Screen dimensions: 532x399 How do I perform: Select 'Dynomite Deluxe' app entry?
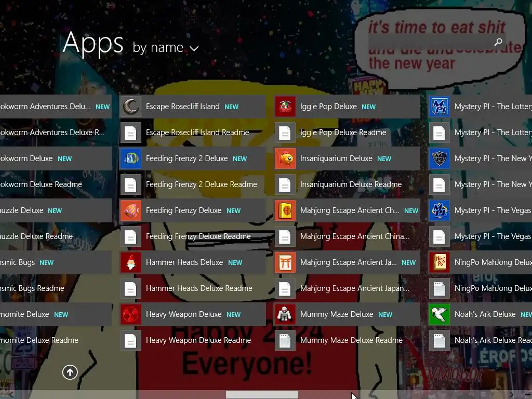point(56,314)
